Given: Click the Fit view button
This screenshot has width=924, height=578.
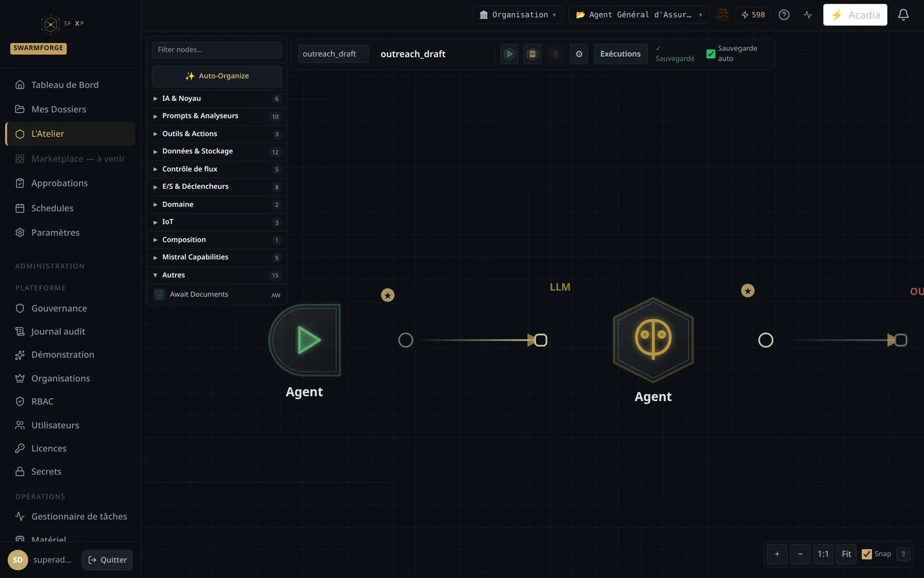Looking at the screenshot, I should tap(846, 554).
